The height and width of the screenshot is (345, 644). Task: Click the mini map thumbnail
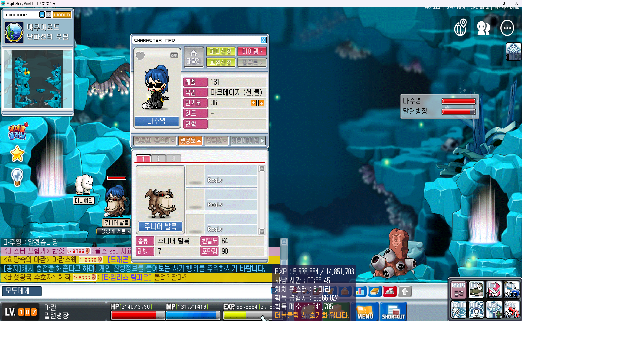(x=38, y=79)
